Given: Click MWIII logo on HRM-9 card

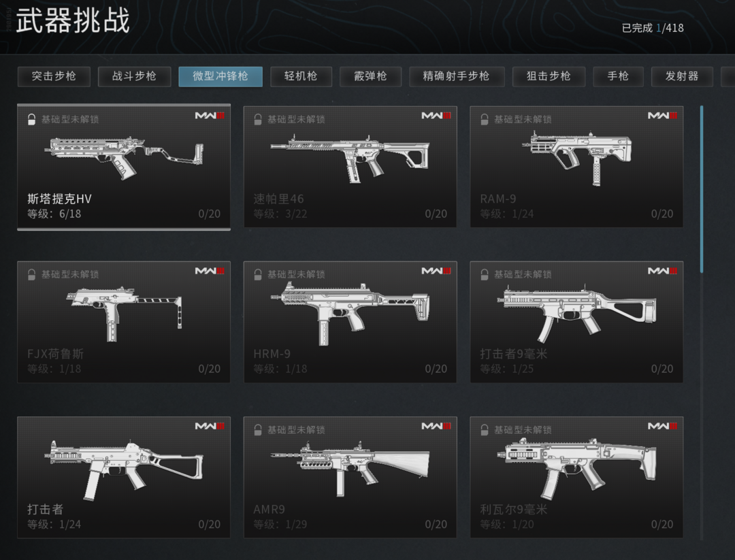Looking at the screenshot, I should 436,270.
